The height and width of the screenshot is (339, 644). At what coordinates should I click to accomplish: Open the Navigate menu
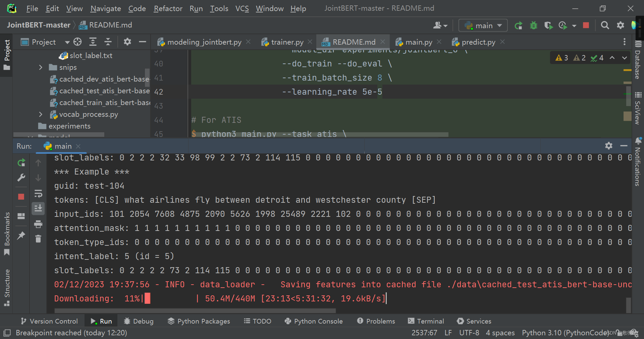pos(106,8)
